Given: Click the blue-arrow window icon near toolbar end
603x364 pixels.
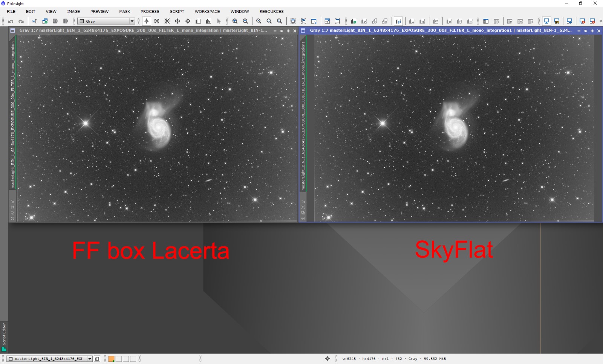Looking at the screenshot, I should click(x=569, y=21).
